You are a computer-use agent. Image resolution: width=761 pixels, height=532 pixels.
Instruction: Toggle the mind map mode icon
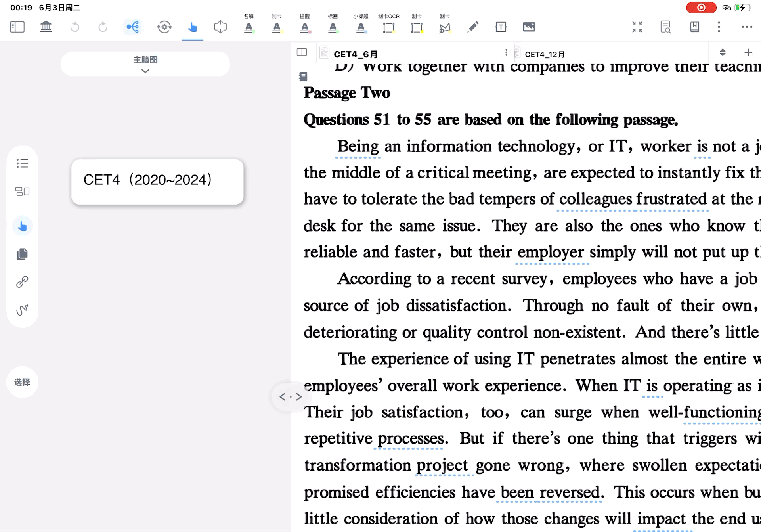[x=132, y=27]
